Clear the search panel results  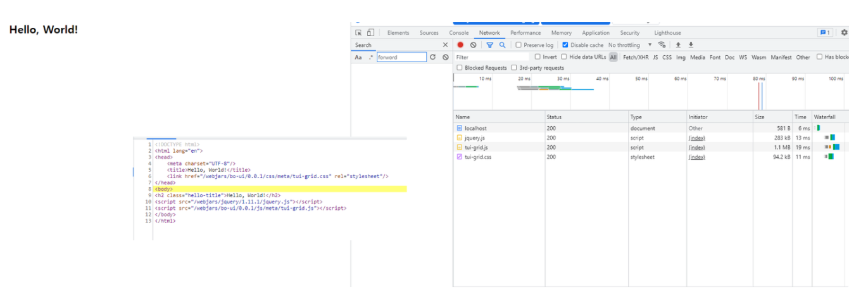446,57
